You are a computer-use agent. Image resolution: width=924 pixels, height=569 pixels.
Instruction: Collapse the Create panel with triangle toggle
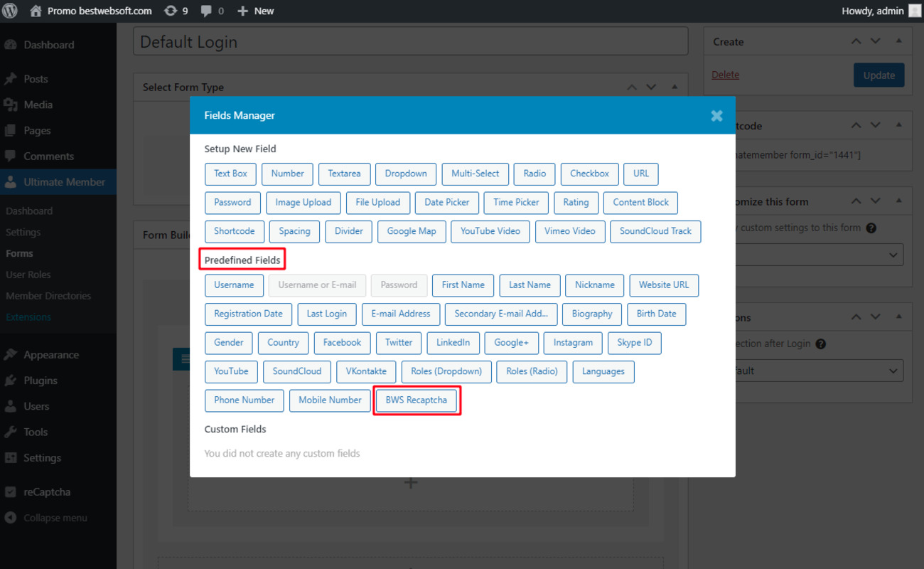coord(899,42)
